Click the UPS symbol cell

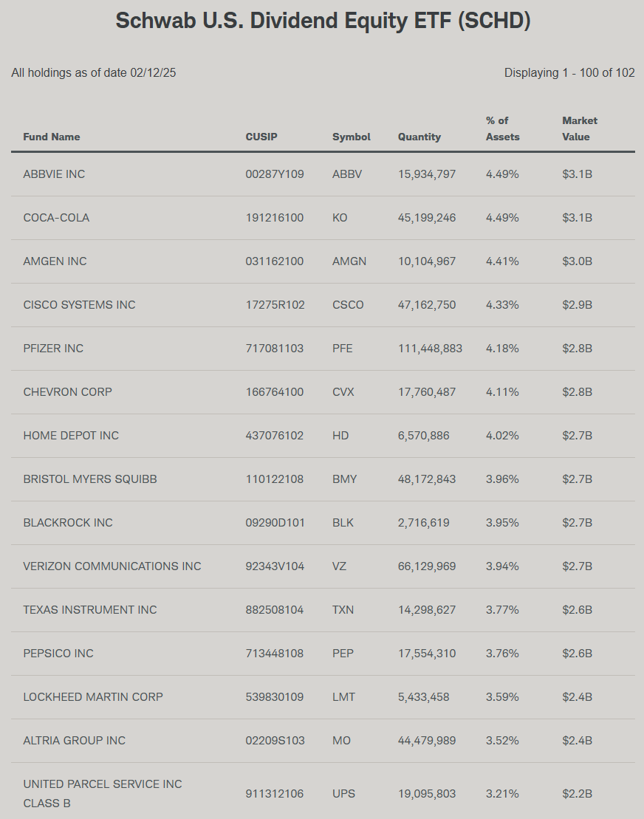pos(343,794)
